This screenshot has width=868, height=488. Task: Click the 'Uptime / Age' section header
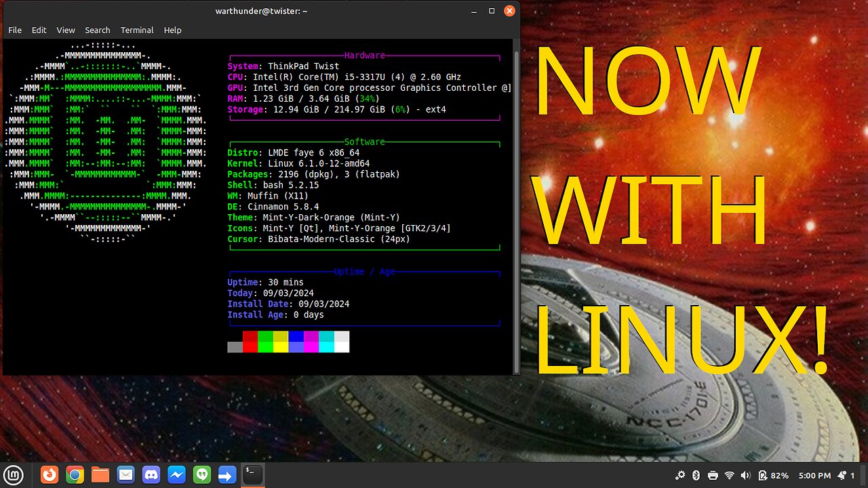(x=365, y=271)
